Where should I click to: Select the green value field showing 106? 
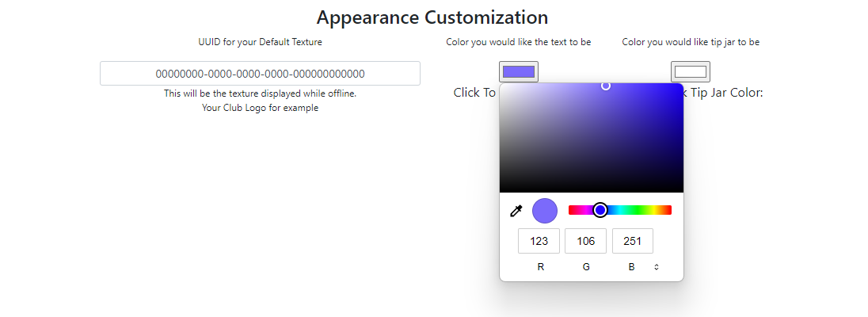click(586, 241)
